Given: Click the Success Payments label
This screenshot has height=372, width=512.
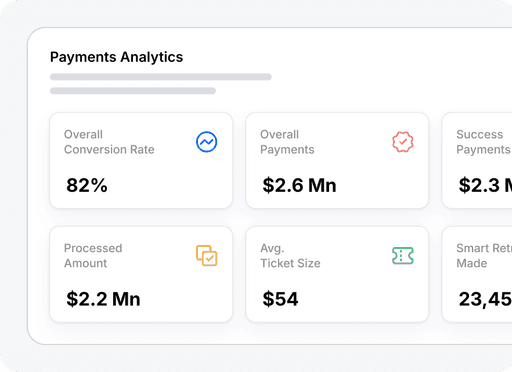Looking at the screenshot, I should pyautogui.click(x=483, y=142).
